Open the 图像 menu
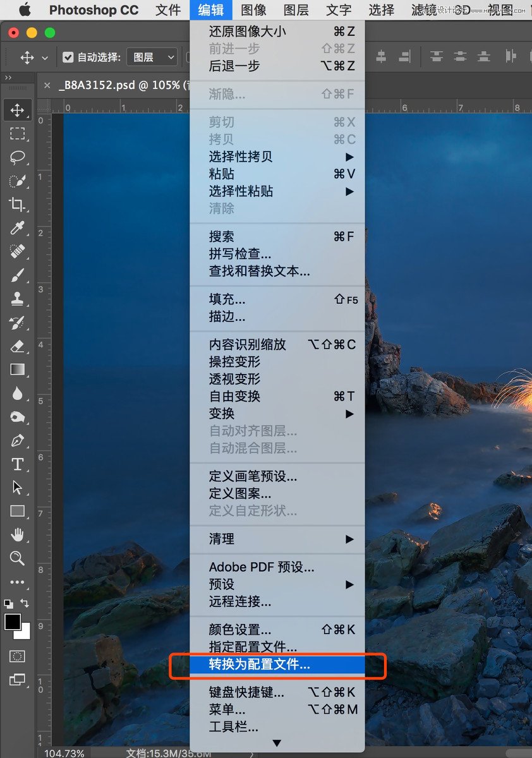Viewport: 532px width, 758px height. (x=254, y=10)
